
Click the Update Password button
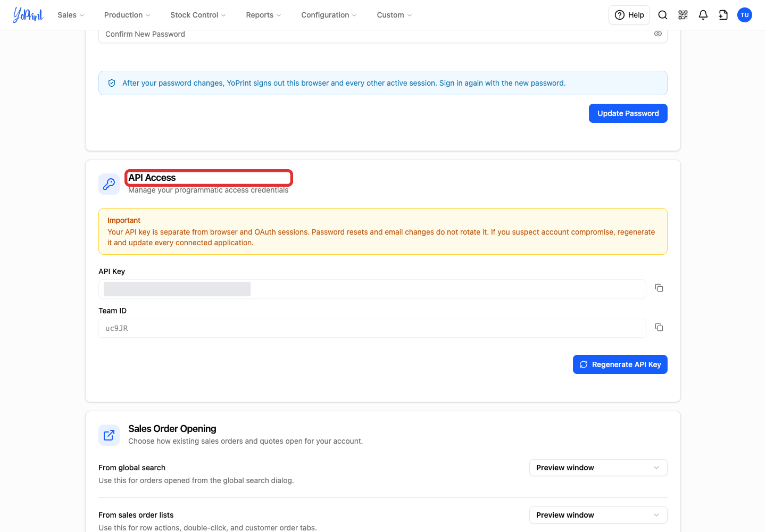coord(628,113)
